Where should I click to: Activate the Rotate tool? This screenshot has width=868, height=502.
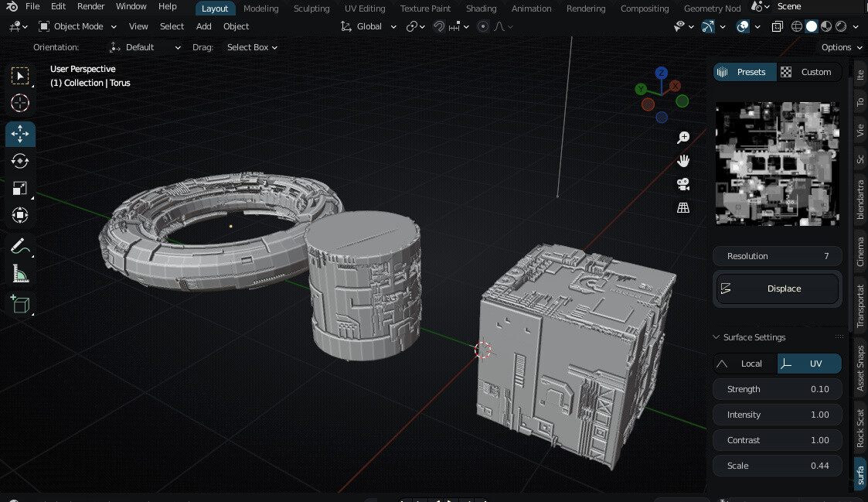[x=20, y=161]
